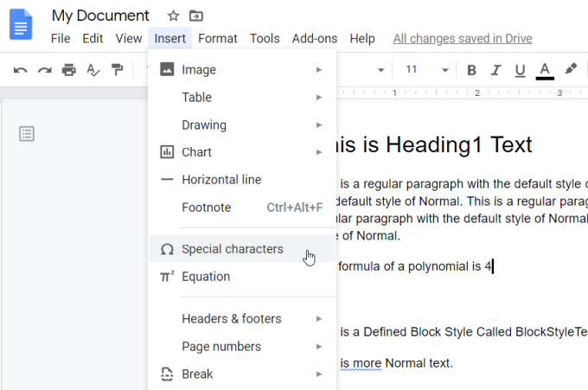Click the My Document title field
The height and width of the screenshot is (390, 588).
pyautogui.click(x=100, y=16)
